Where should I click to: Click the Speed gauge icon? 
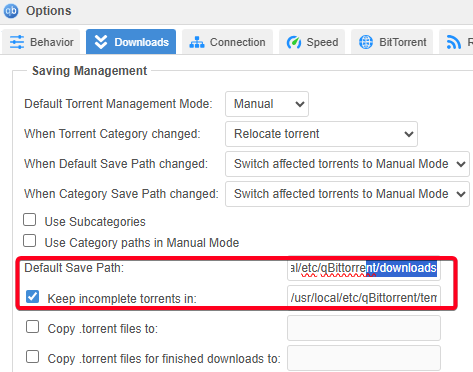[294, 42]
